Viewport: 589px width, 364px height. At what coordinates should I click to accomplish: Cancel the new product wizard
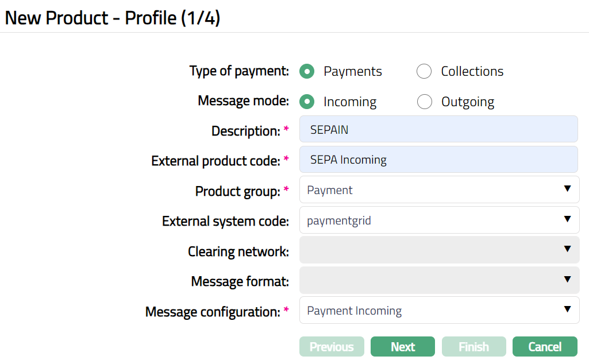tap(544, 347)
